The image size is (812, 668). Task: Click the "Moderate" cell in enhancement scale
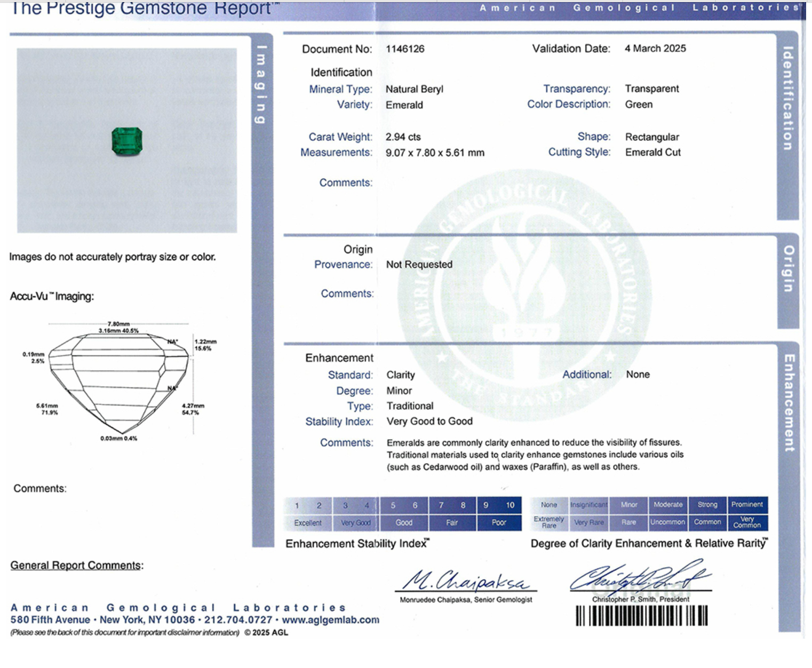[668, 505]
